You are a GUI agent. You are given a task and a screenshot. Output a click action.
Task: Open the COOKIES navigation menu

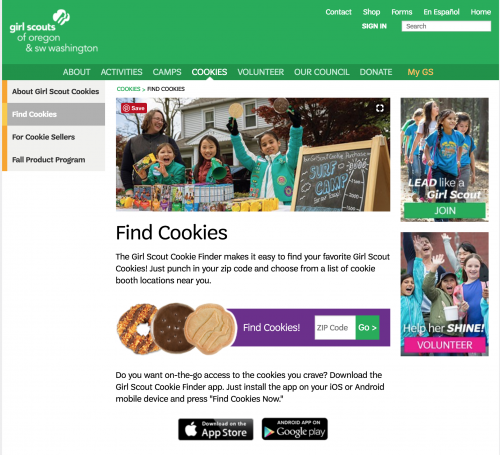pyautogui.click(x=209, y=72)
